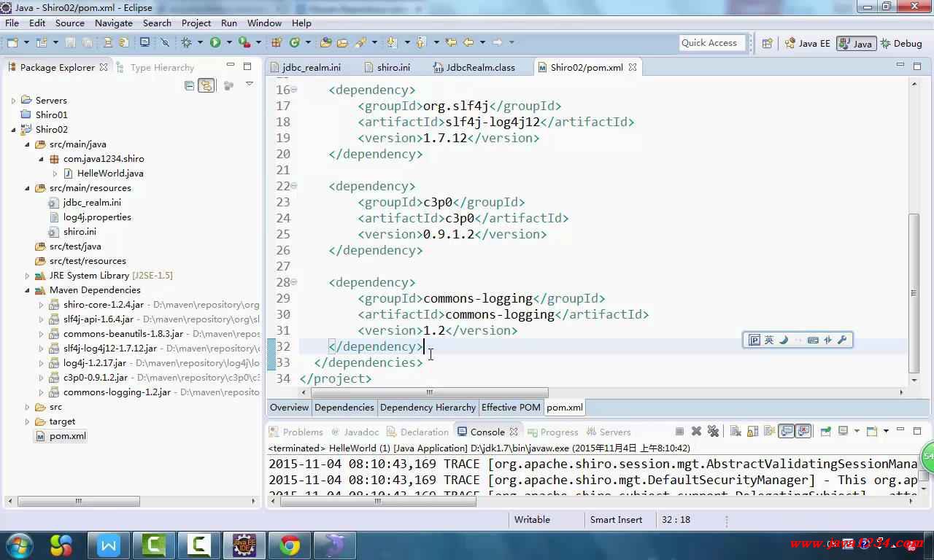The image size is (934, 560).
Task: Click the Quick Access search field
Action: (x=712, y=43)
